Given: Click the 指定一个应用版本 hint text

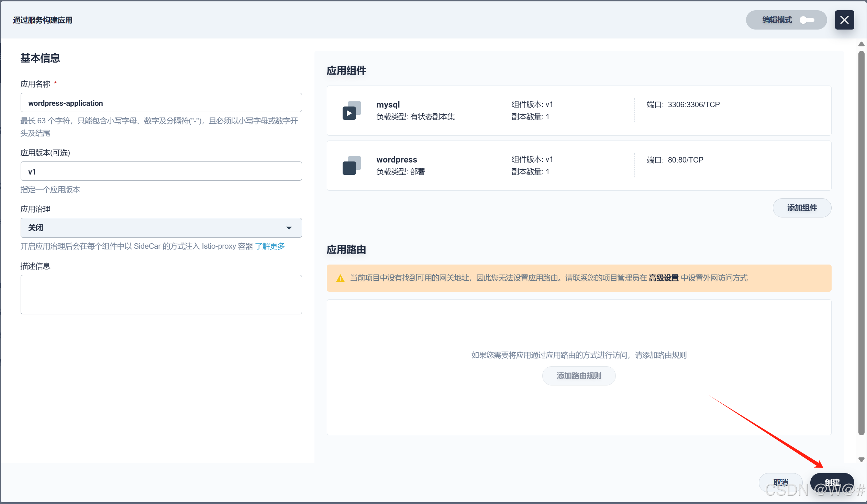Looking at the screenshot, I should (50, 190).
